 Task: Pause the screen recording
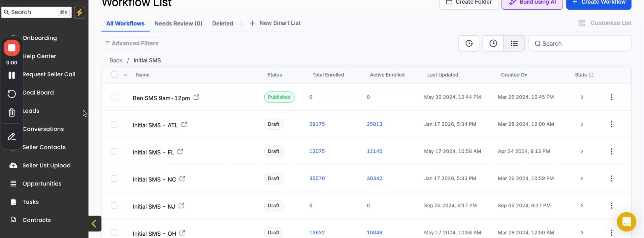tap(12, 75)
